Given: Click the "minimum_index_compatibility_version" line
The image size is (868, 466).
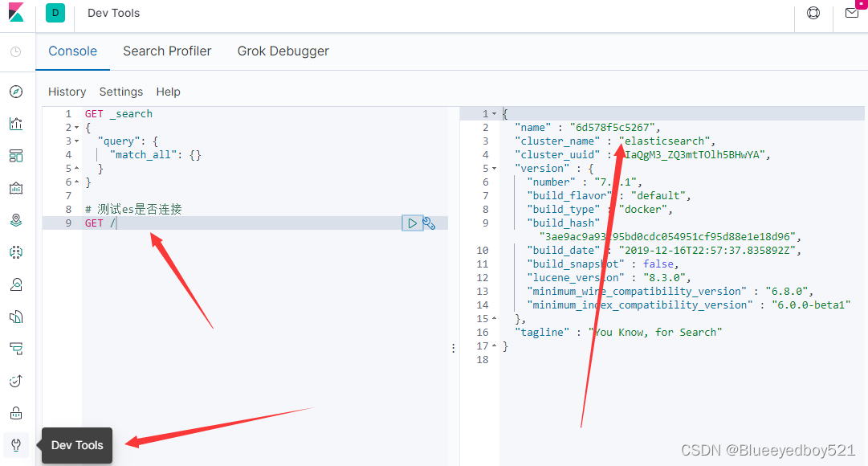Looking at the screenshot, I should coord(689,305).
